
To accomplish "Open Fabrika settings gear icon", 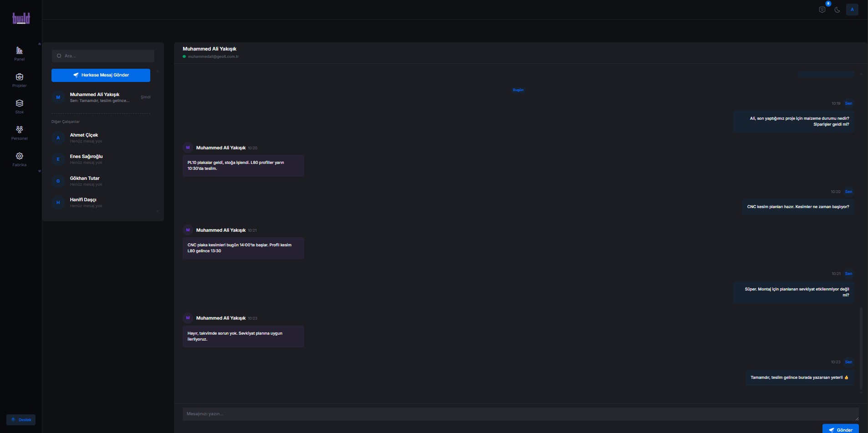I will 19,156.
